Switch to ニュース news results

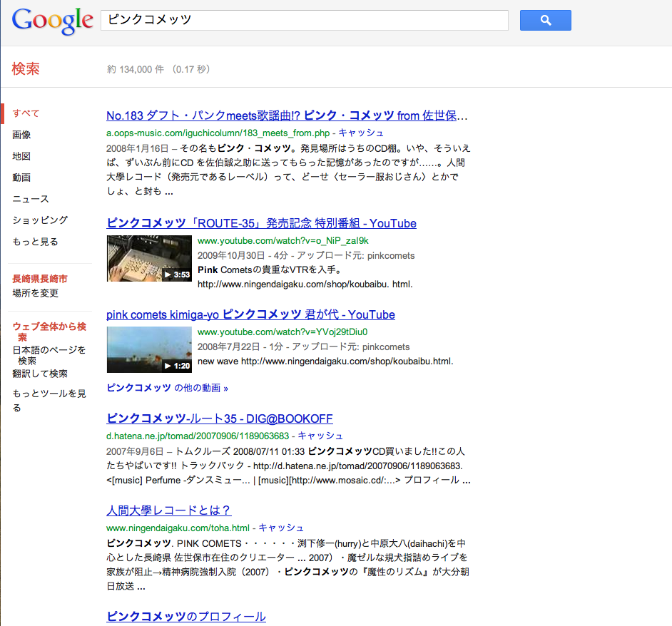(31, 199)
